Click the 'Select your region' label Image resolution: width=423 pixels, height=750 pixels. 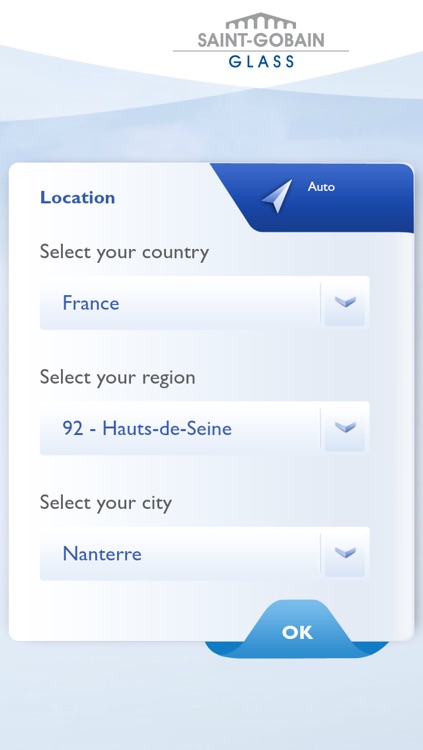[118, 377]
